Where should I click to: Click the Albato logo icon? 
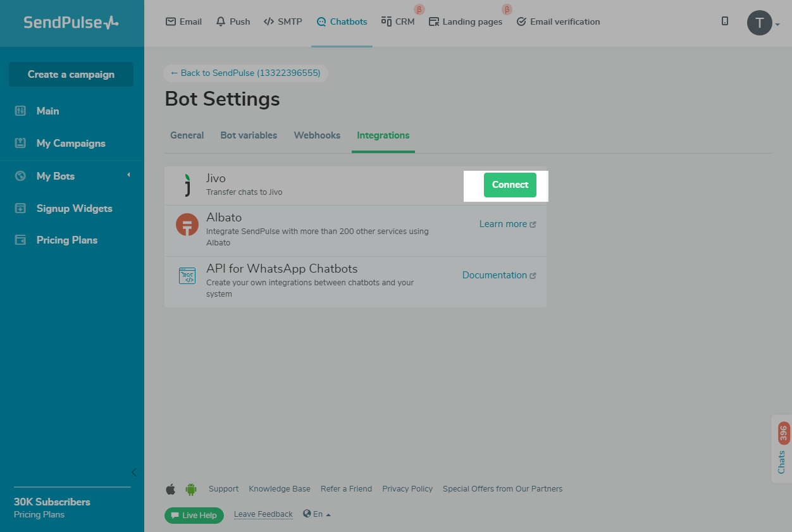(x=187, y=225)
